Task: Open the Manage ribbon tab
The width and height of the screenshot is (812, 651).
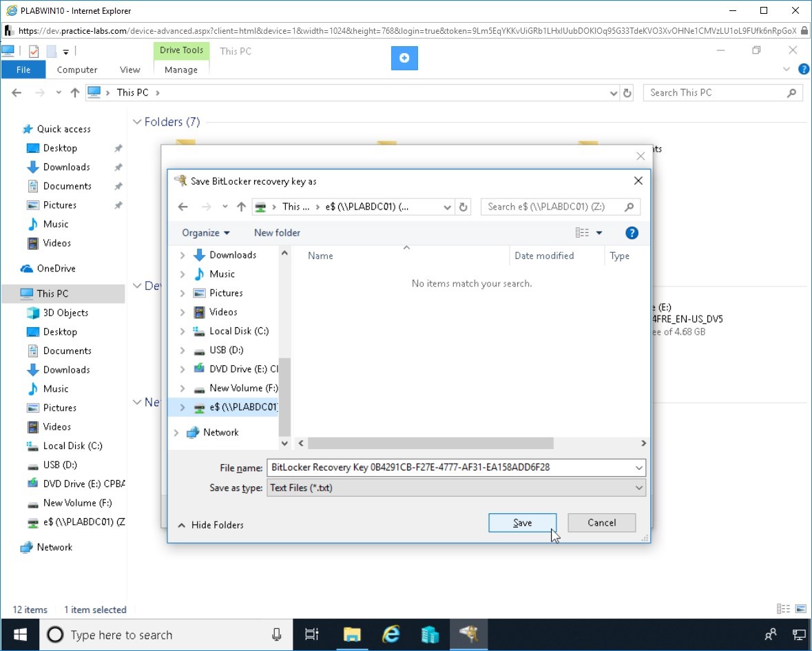Action: click(180, 70)
